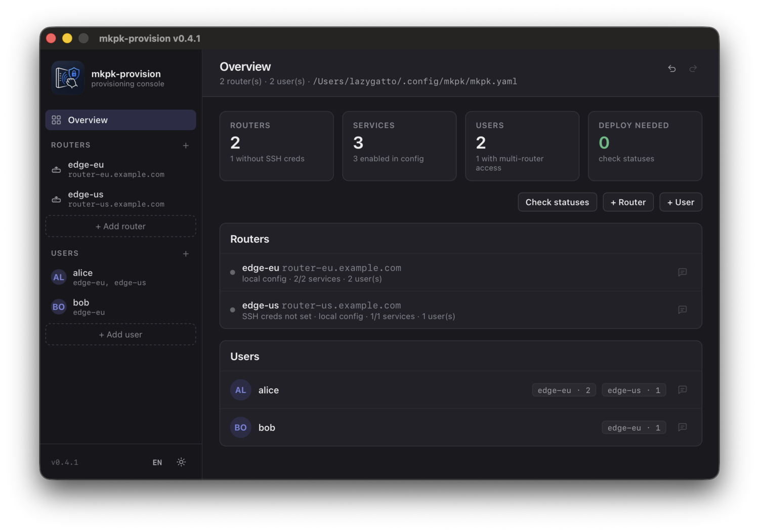This screenshot has height=532, width=759.
Task: Click the dashed Add user button
Action: click(x=120, y=335)
